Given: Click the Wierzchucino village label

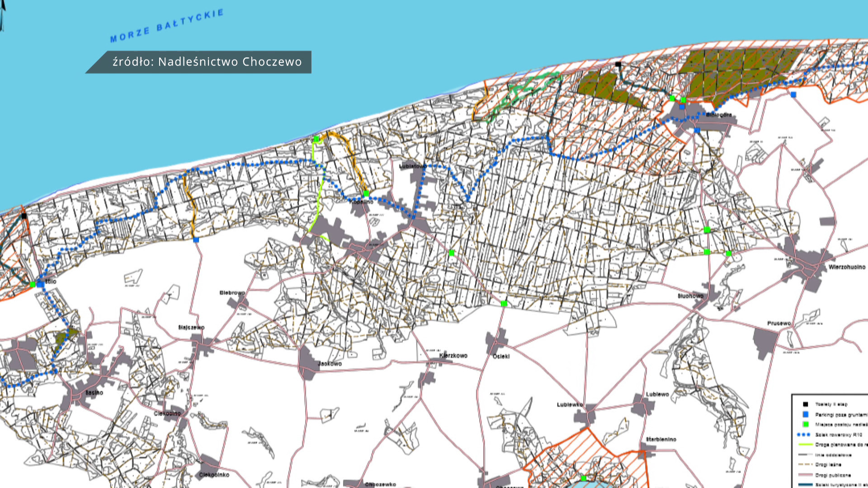Looking at the screenshot, I should click(x=847, y=267).
